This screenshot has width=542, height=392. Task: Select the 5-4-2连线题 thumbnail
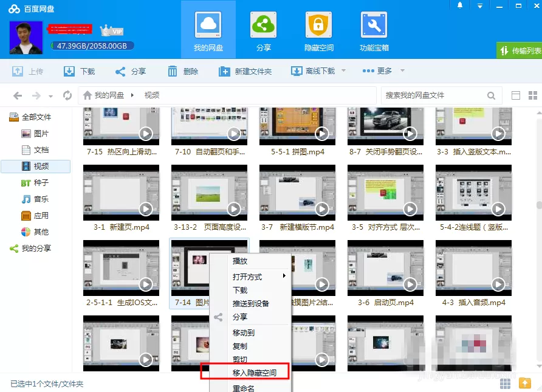(473, 193)
